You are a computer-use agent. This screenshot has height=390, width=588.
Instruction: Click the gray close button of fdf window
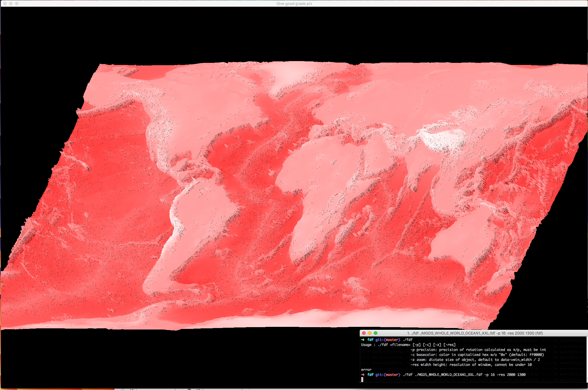[5, 4]
